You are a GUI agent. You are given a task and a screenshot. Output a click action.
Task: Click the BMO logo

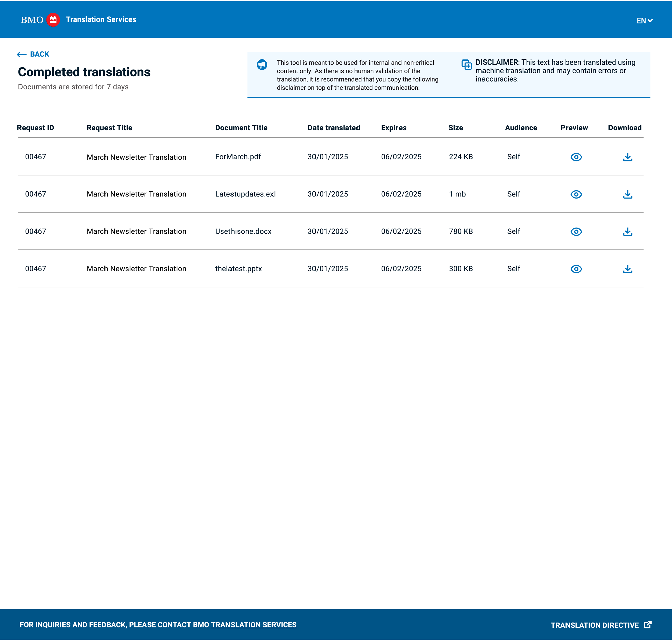tap(40, 20)
